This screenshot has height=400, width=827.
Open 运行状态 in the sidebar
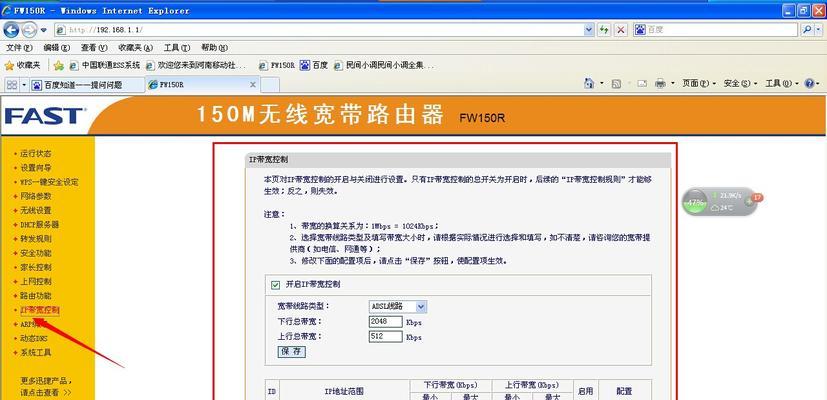tap(36, 154)
